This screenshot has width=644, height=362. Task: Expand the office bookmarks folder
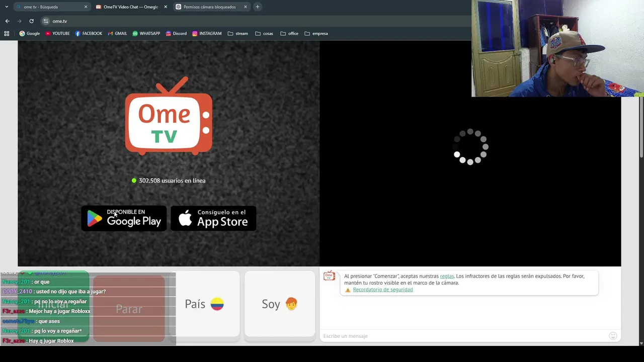pos(289,34)
